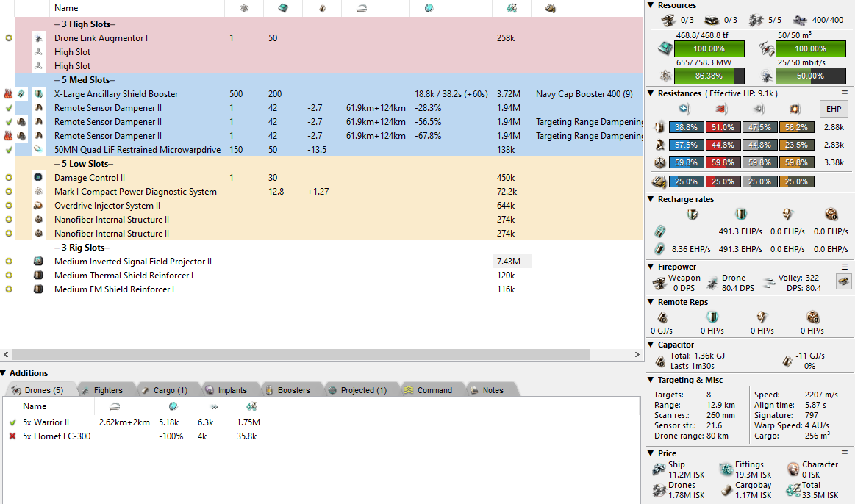Viewport: 855px width, 504px height.
Task: Click the Navy Cap Booster charge icon
Action: tap(22, 94)
